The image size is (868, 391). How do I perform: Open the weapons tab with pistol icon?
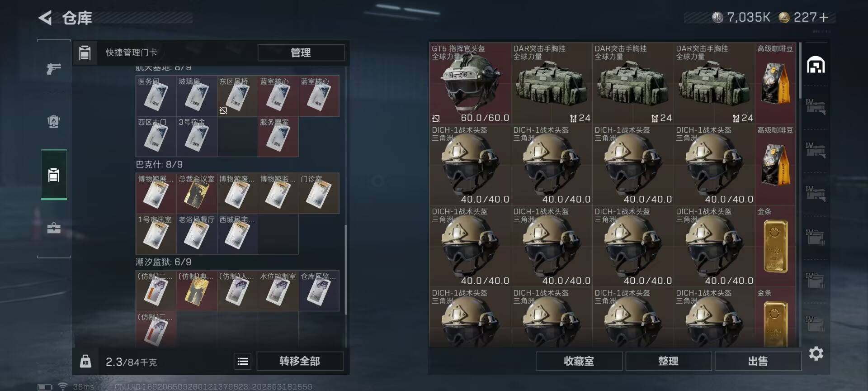tap(54, 69)
